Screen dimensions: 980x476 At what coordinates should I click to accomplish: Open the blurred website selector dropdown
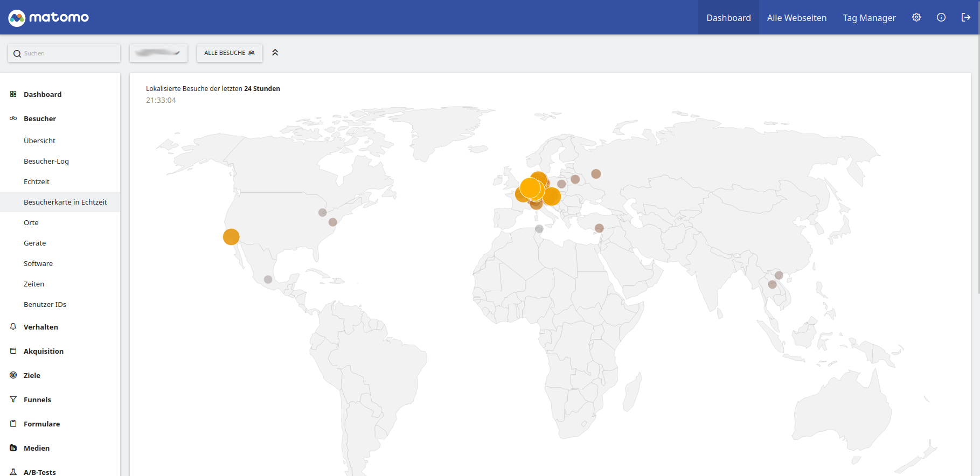158,53
